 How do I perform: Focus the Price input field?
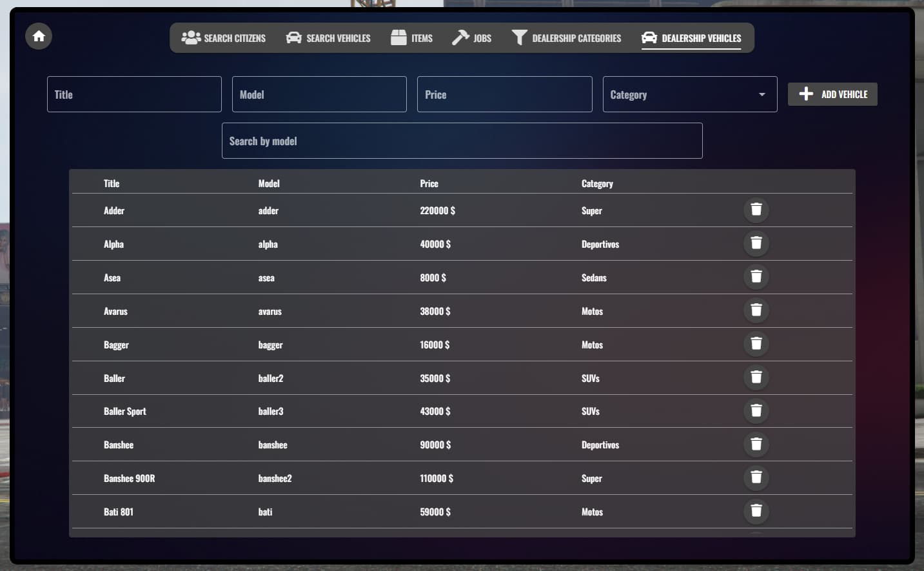pos(505,94)
